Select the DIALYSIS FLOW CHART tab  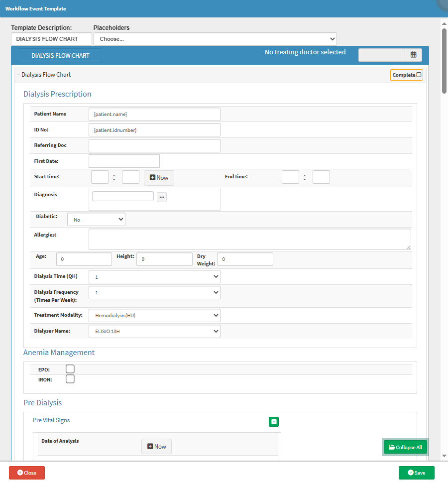60,55
